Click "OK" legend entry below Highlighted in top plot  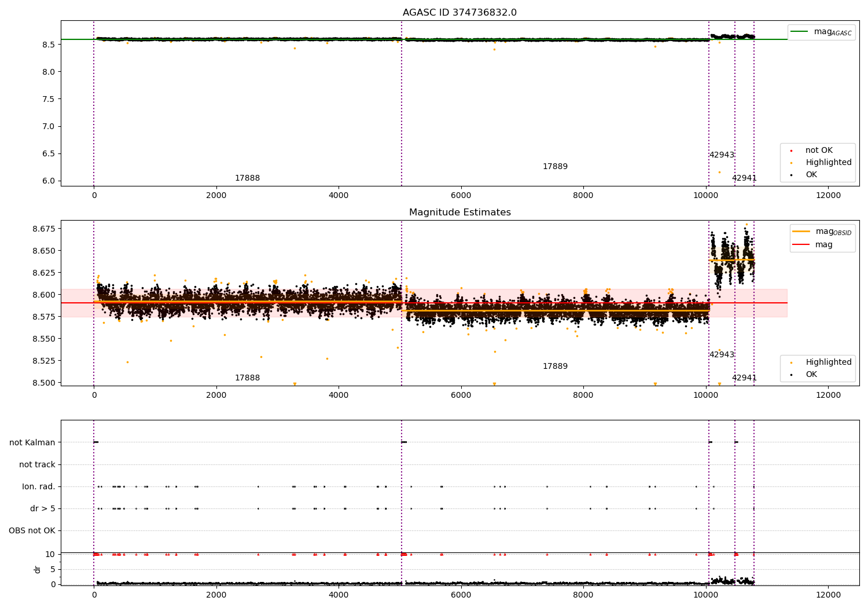[811, 175]
